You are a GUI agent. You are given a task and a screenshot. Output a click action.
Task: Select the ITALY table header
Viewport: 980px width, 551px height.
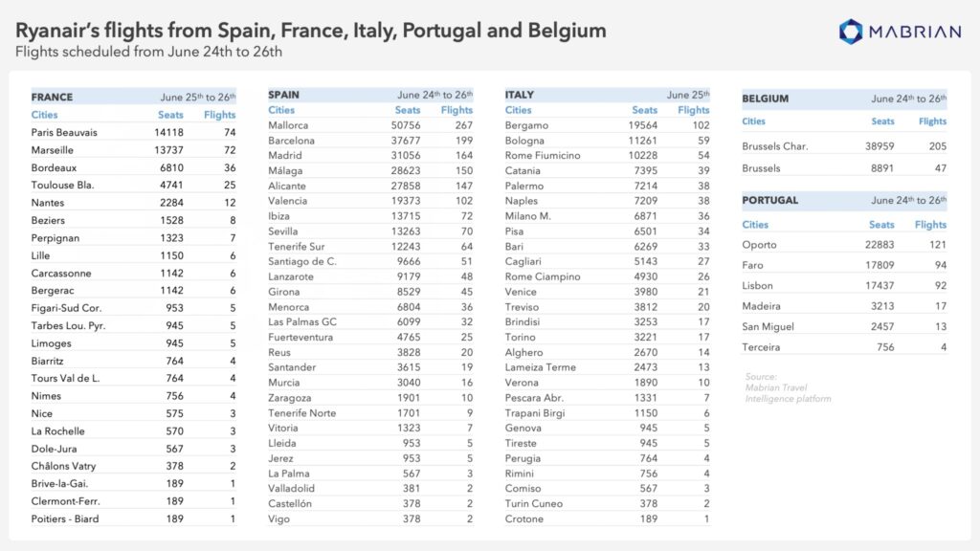pos(608,95)
